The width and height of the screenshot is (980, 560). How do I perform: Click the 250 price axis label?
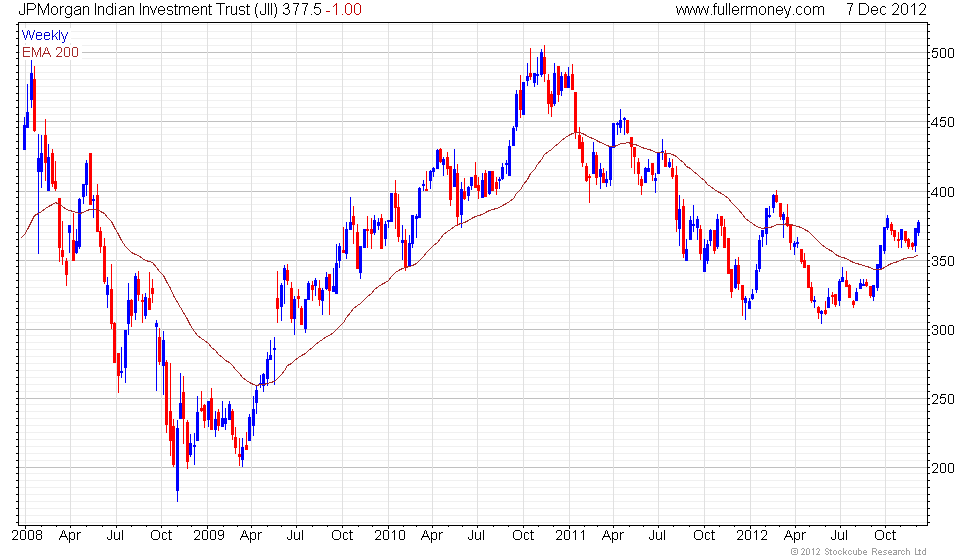pos(943,399)
